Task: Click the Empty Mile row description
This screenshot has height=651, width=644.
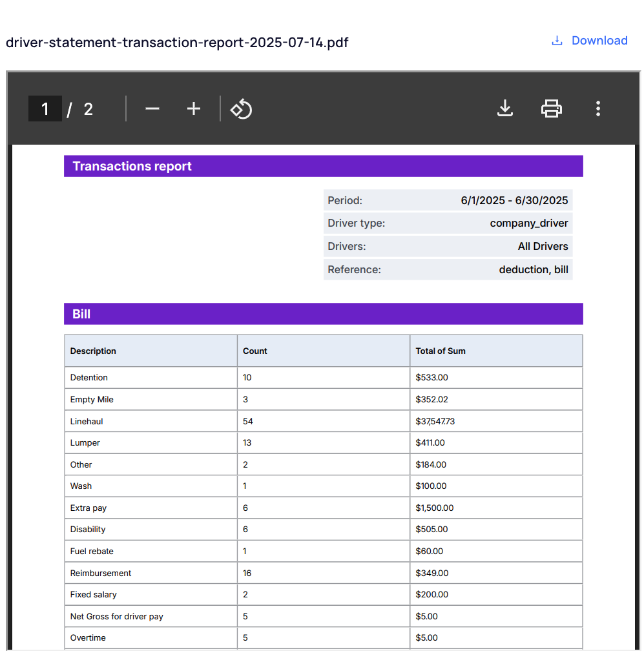Action: click(92, 399)
